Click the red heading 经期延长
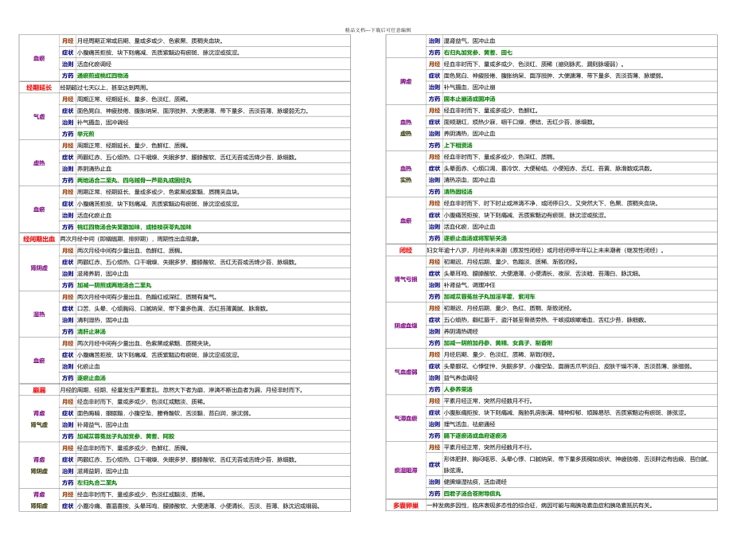The image size is (756, 535). (x=38, y=88)
